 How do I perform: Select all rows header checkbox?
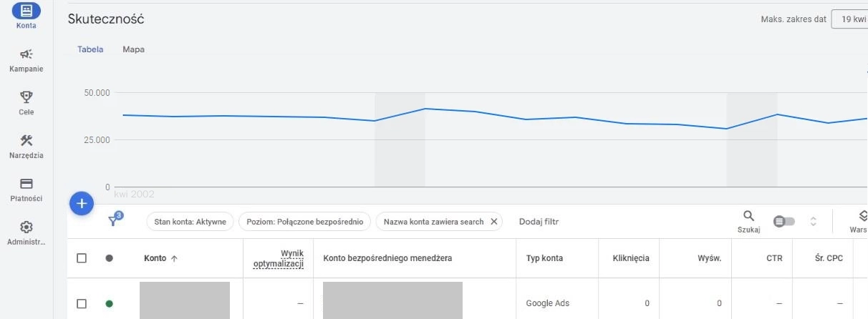pos(82,258)
